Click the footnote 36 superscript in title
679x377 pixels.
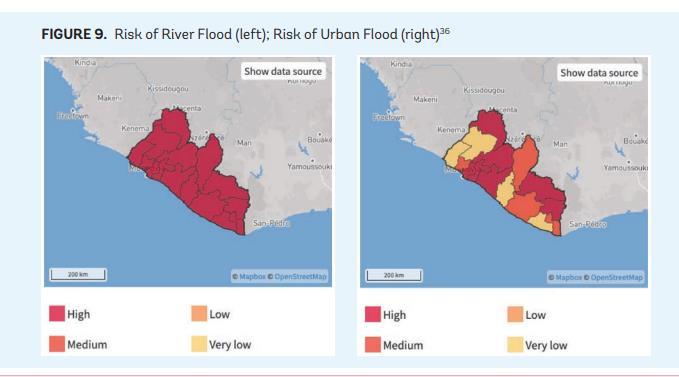click(445, 31)
